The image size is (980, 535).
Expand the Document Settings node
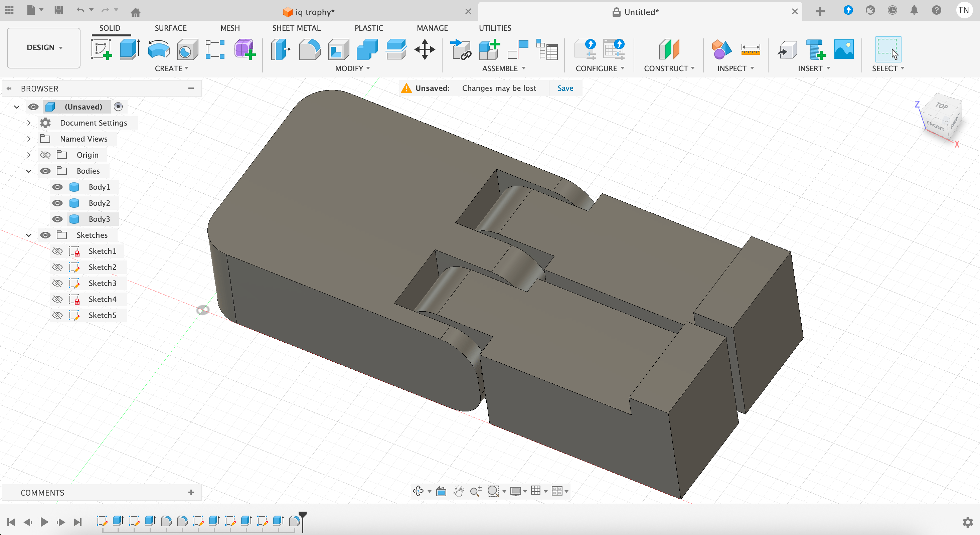tap(29, 123)
